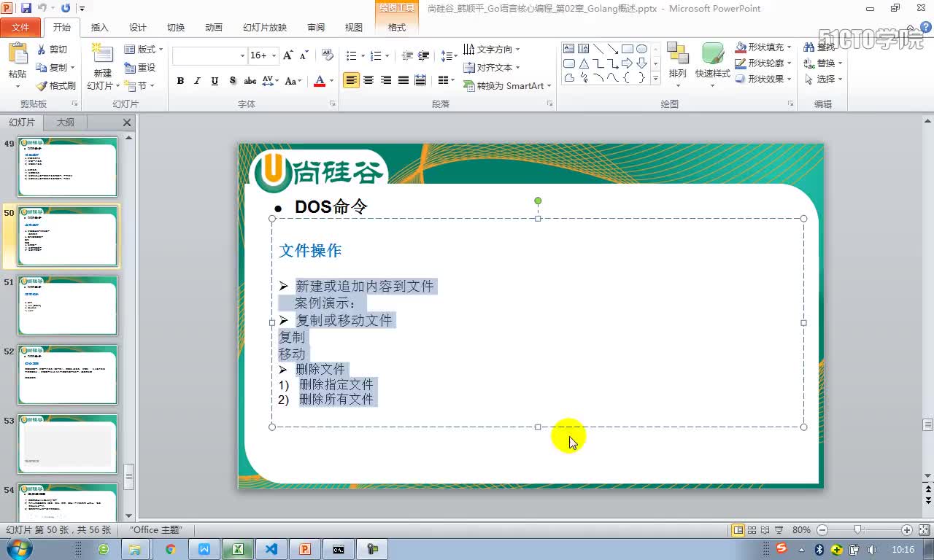
Task: Start slideshow from status bar icon
Action: click(779, 530)
